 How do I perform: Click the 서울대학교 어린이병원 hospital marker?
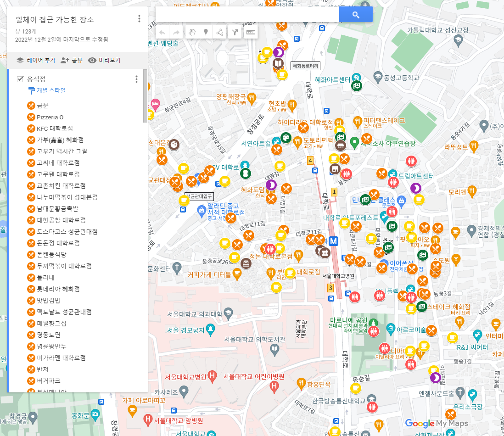click(274, 387)
